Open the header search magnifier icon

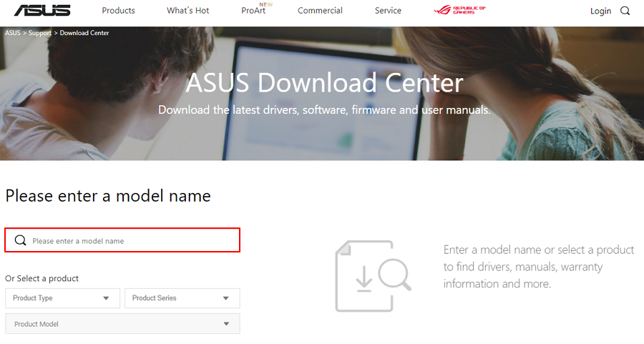click(625, 11)
